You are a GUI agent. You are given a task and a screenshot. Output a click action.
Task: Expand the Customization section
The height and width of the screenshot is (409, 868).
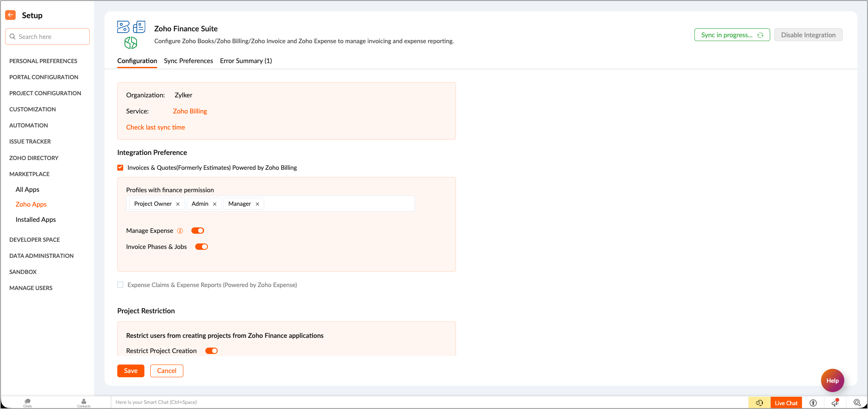(33, 109)
